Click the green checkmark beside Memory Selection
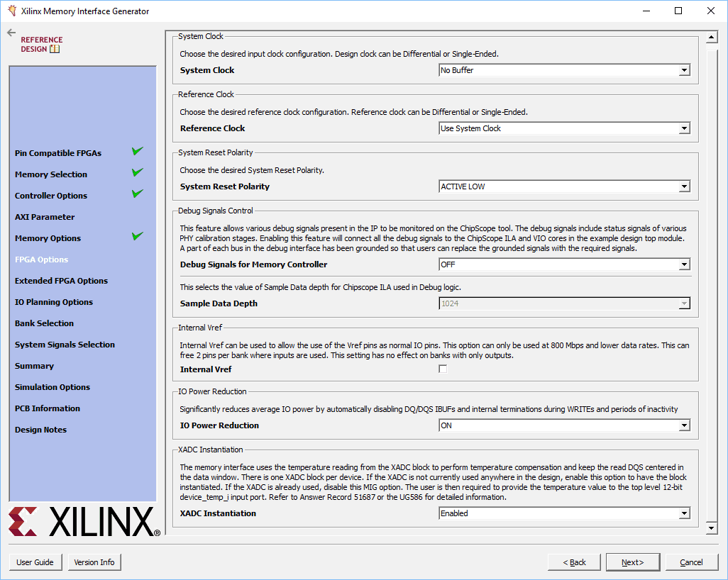The image size is (728, 580). (x=138, y=172)
